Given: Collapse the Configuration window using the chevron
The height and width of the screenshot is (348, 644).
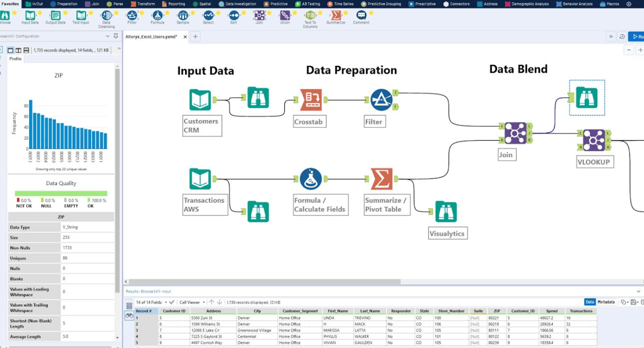Looking at the screenshot, I should pos(107,36).
